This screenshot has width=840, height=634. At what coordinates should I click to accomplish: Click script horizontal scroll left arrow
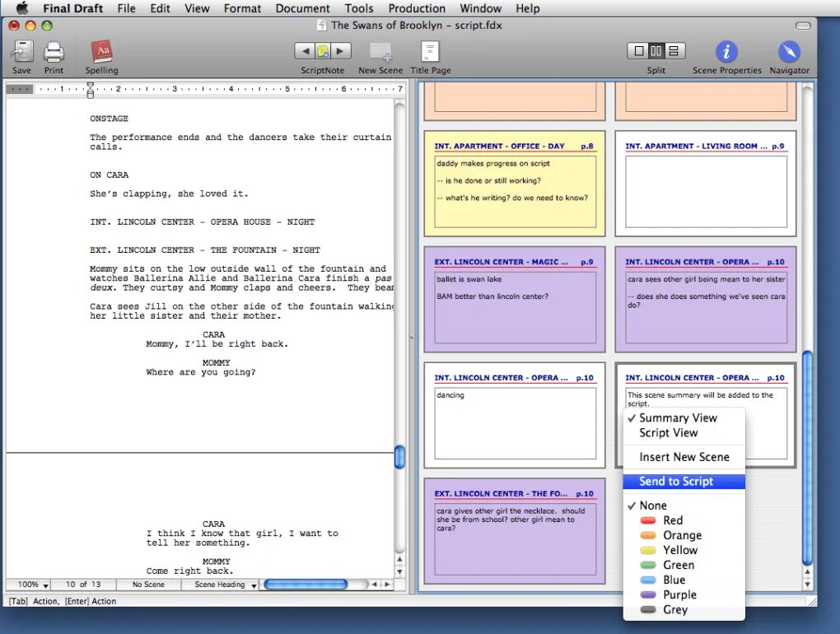[375, 585]
